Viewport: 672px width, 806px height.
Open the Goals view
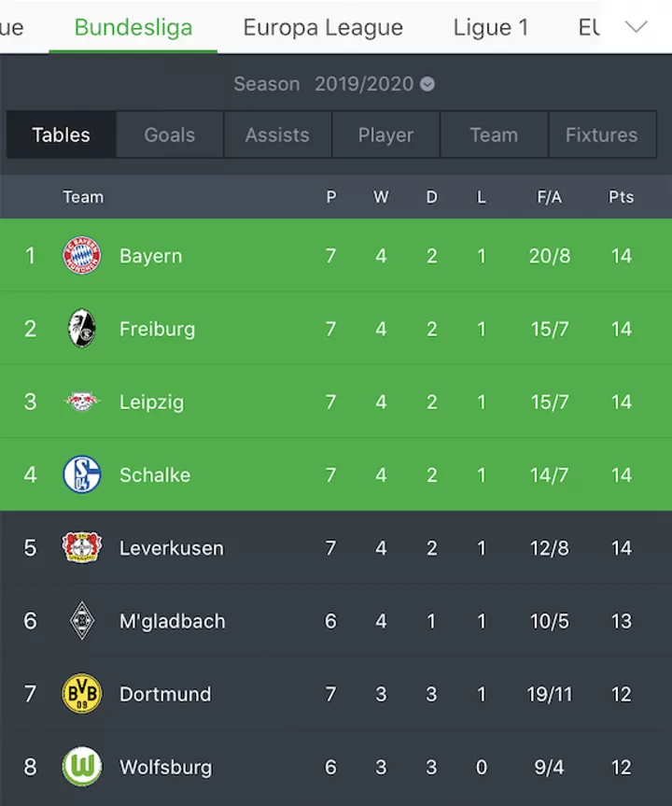click(169, 134)
